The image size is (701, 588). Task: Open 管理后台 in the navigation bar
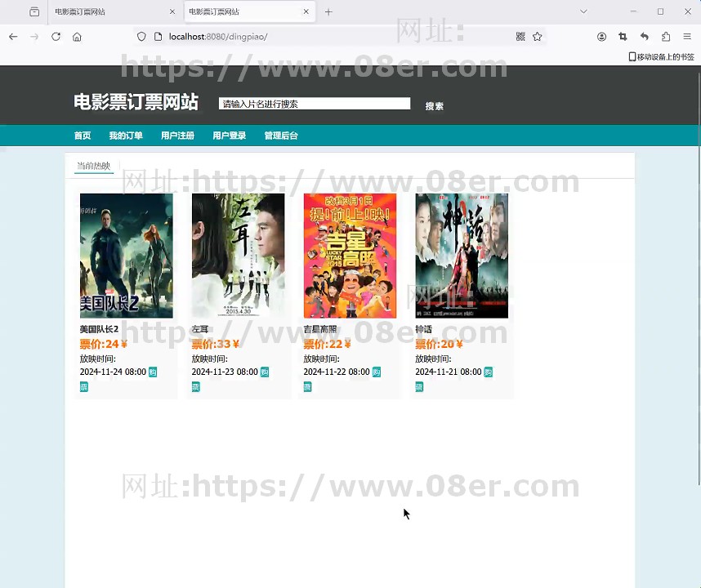pos(281,136)
